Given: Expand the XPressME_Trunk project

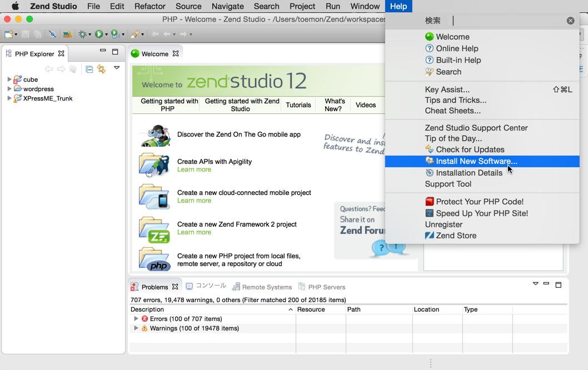Looking at the screenshot, I should point(9,98).
